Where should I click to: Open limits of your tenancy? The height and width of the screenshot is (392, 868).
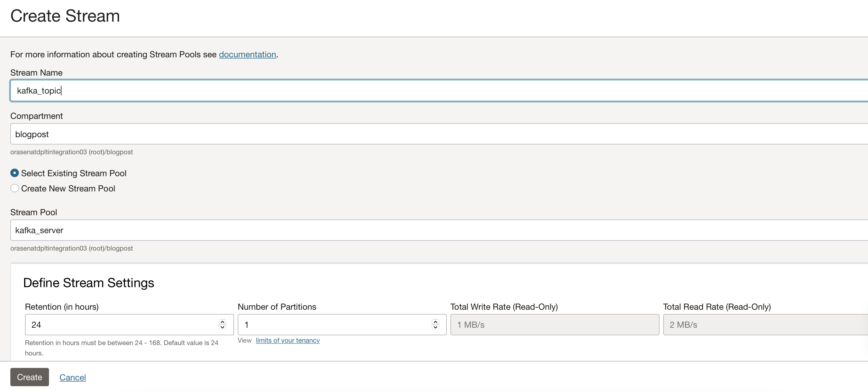coord(287,340)
